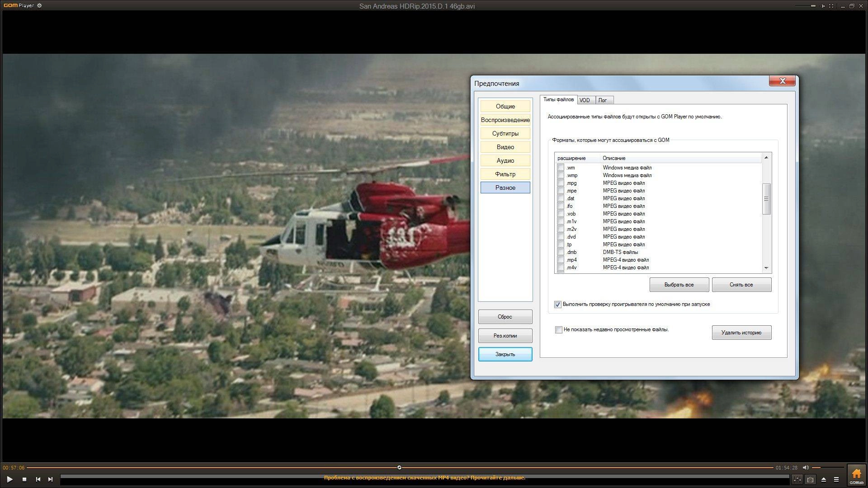Enable association for .dmb files
Image resolution: width=868 pixels, height=488 pixels.
pos(561,252)
